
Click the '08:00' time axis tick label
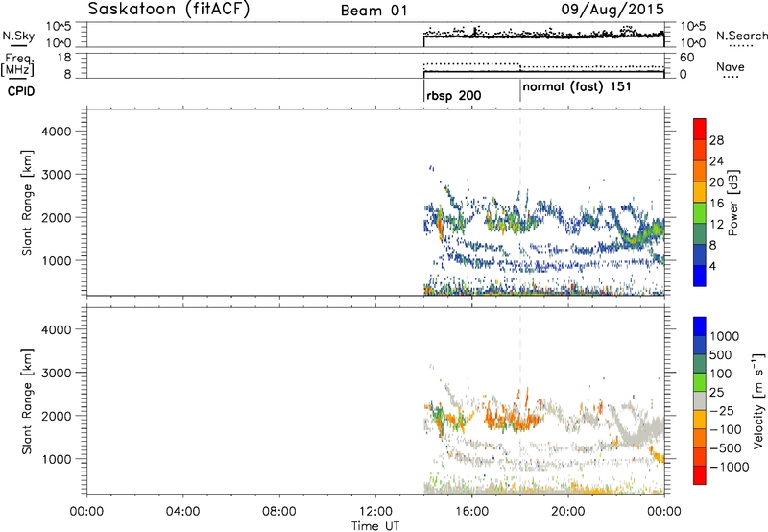click(279, 512)
